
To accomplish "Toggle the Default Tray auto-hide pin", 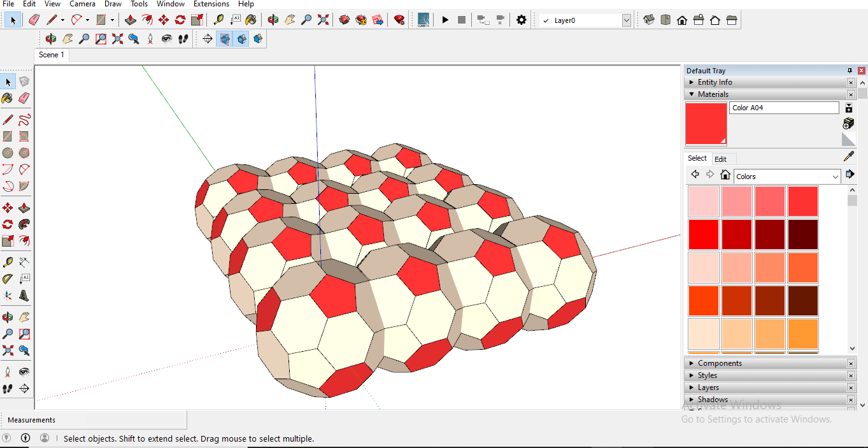I will [850, 71].
